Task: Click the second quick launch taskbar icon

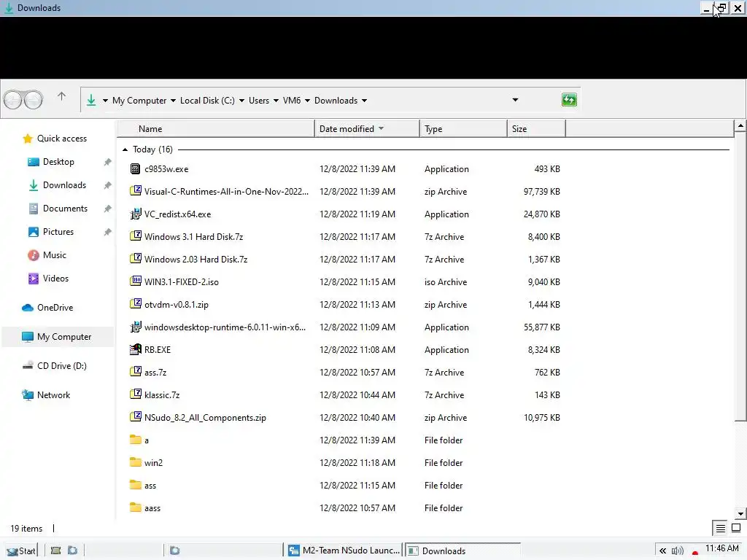Action: (72, 551)
